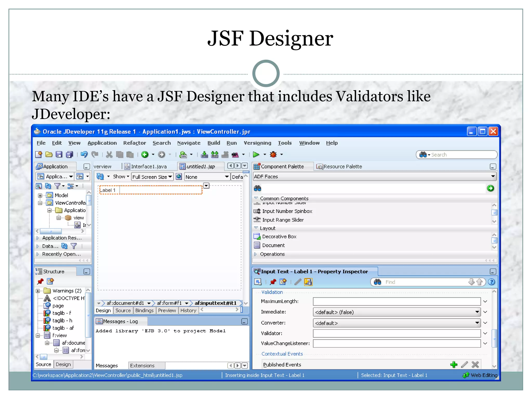Collapse the Common Components palette group
The width and height of the screenshot is (532, 399).
tap(256, 198)
